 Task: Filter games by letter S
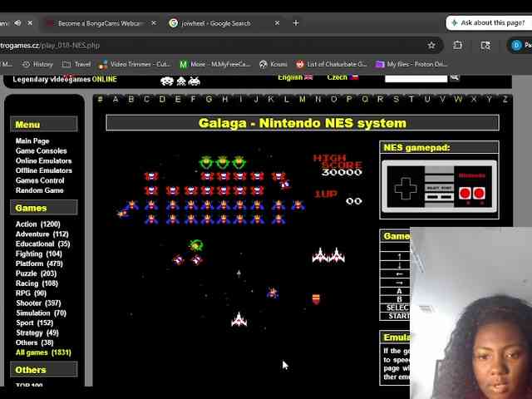pos(396,99)
